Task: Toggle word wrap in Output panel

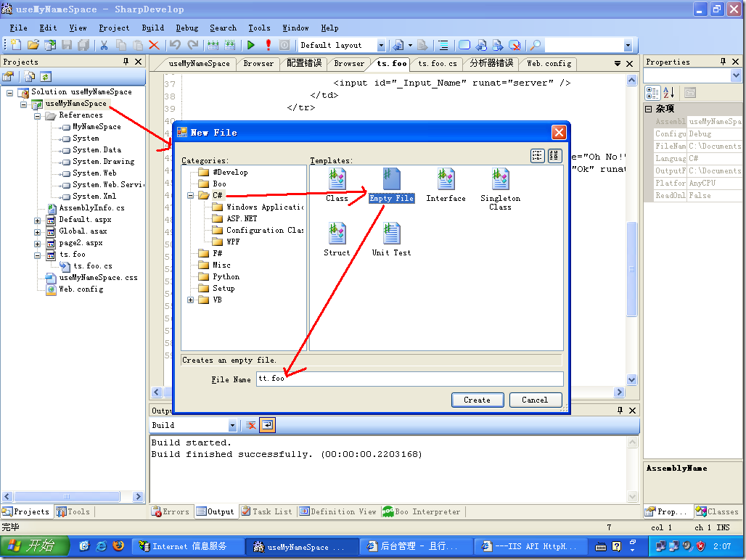Action: click(x=268, y=425)
